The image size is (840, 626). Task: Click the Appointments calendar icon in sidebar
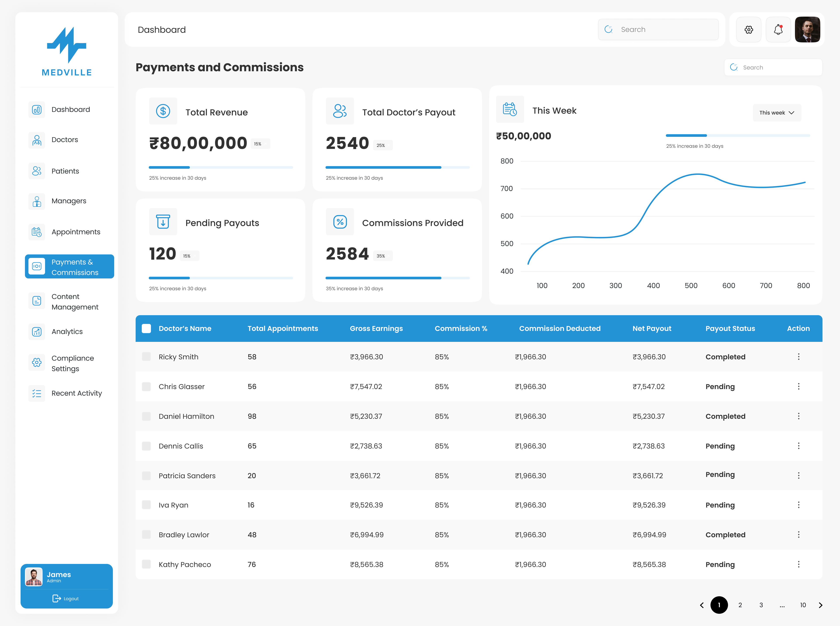point(37,232)
